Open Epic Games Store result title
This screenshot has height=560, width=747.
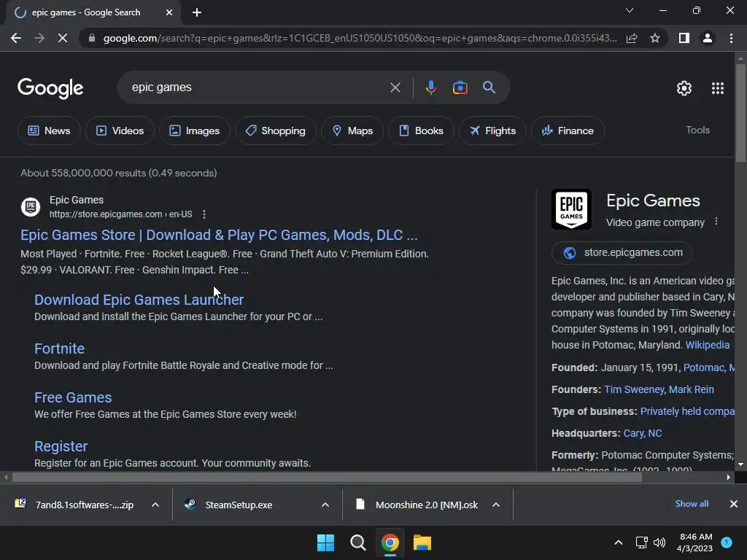pyautogui.click(x=219, y=235)
